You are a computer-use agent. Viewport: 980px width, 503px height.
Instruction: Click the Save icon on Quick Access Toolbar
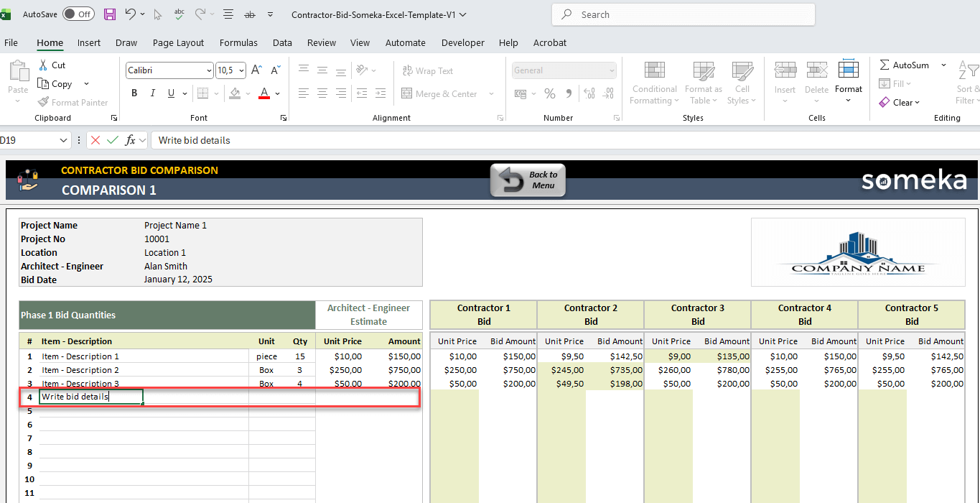109,14
